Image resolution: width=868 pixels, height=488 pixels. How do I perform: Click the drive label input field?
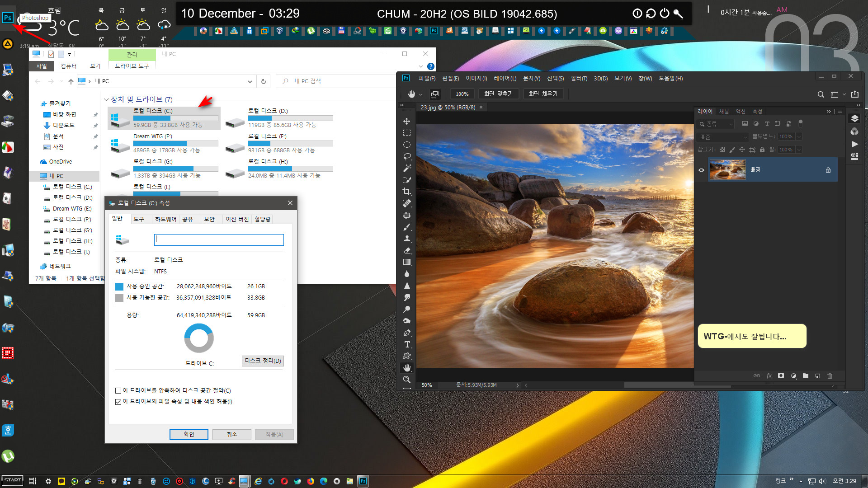coord(219,239)
